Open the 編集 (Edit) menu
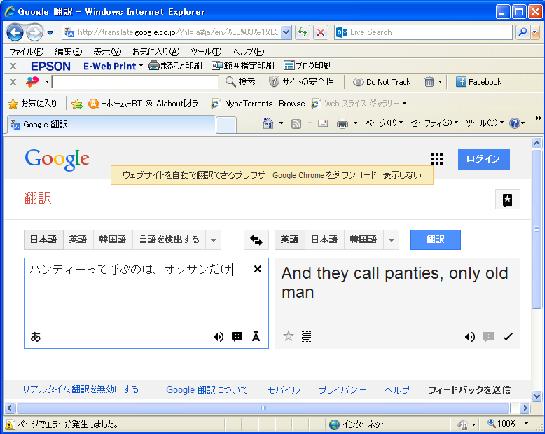This screenshot has width=545, height=434. pyautogui.click(x=68, y=52)
